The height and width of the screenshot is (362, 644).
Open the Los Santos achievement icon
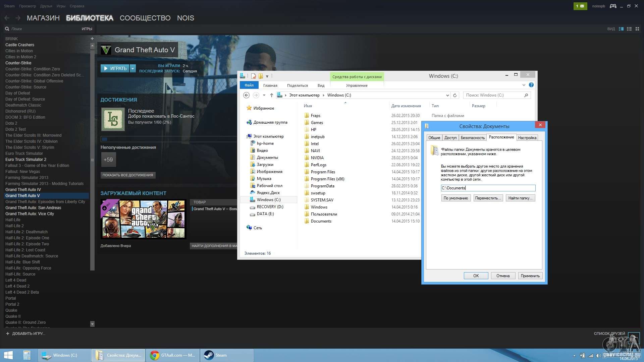tap(113, 119)
